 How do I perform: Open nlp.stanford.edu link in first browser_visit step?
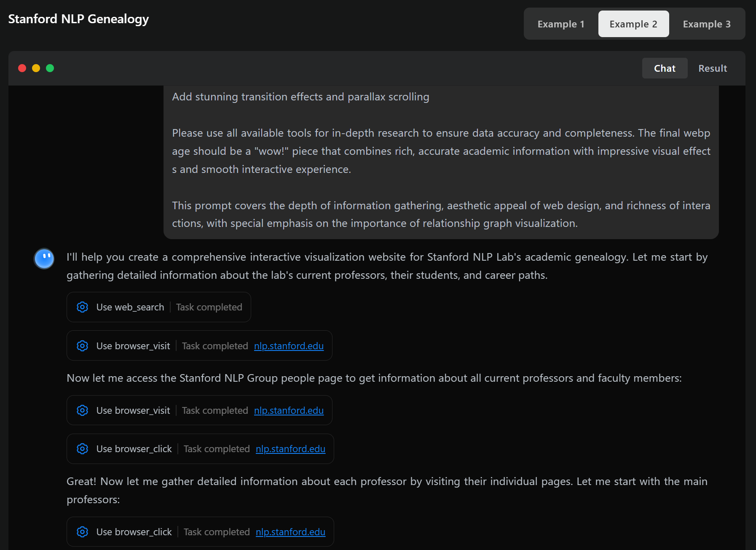coord(289,346)
